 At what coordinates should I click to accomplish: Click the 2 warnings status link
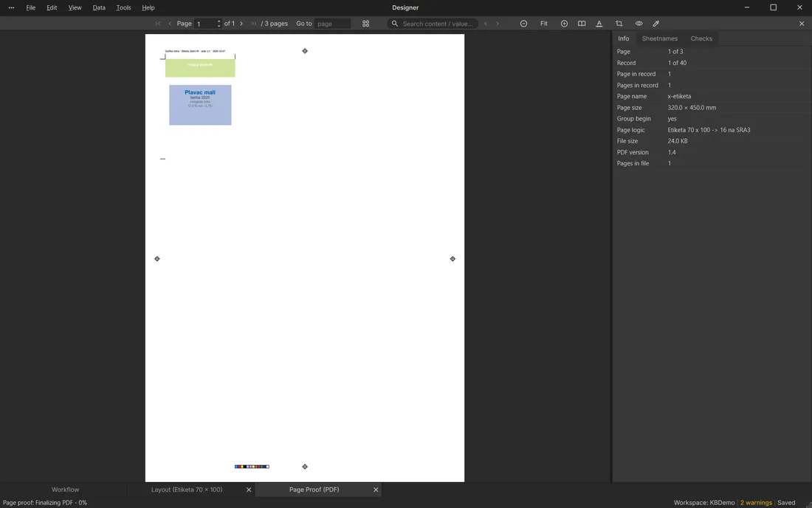(x=756, y=503)
